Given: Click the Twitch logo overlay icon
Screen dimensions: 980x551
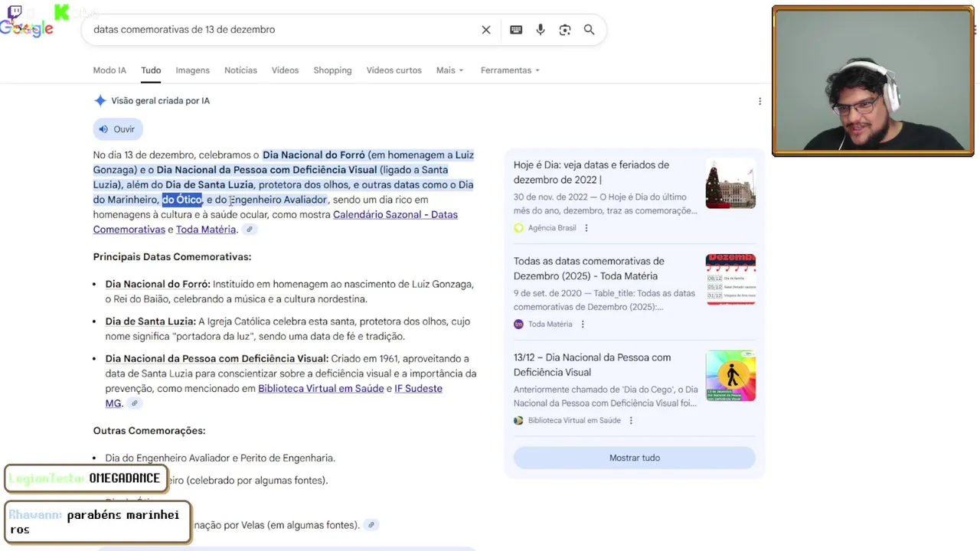Looking at the screenshot, I should pyautogui.click(x=15, y=11).
